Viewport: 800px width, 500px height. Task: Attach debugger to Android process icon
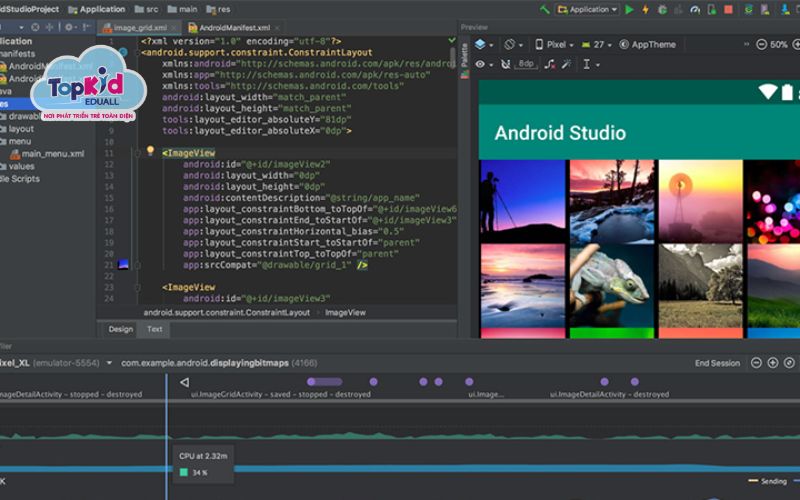click(x=712, y=9)
